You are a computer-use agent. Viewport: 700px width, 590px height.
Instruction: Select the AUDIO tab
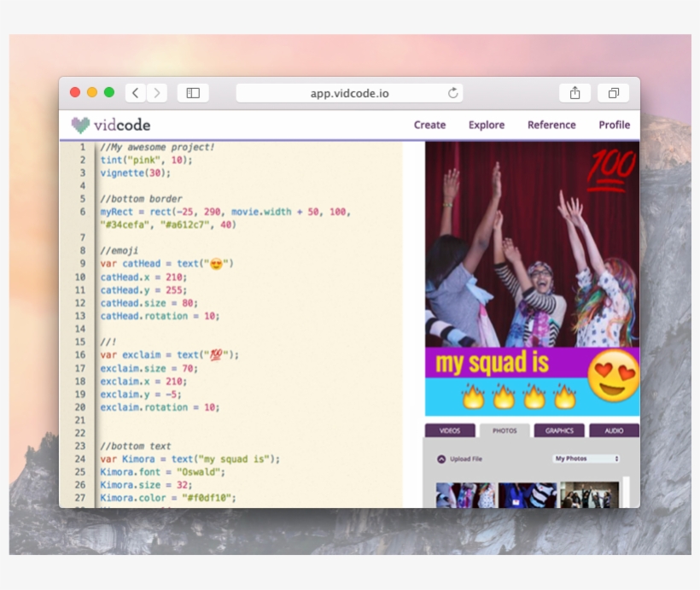pyautogui.click(x=613, y=431)
